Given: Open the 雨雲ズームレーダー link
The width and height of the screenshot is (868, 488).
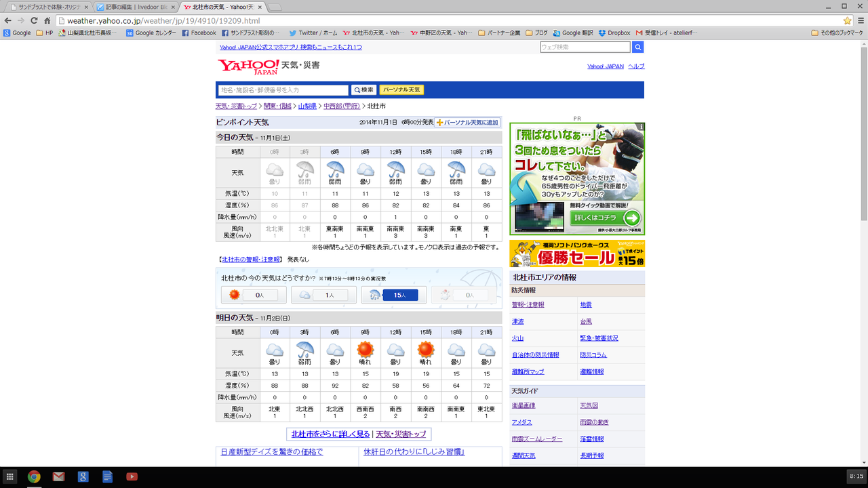Looking at the screenshot, I should pos(537,439).
